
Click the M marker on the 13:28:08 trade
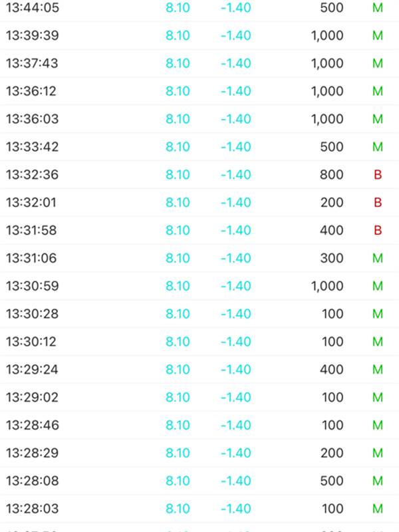[x=378, y=481]
